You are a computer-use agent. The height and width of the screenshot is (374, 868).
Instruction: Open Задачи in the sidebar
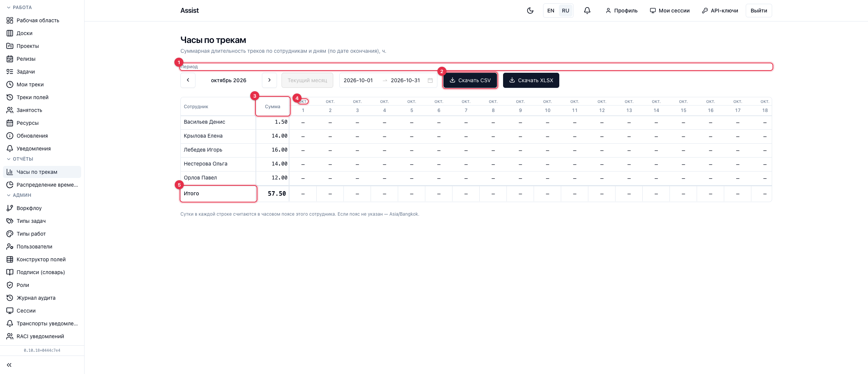point(42,72)
